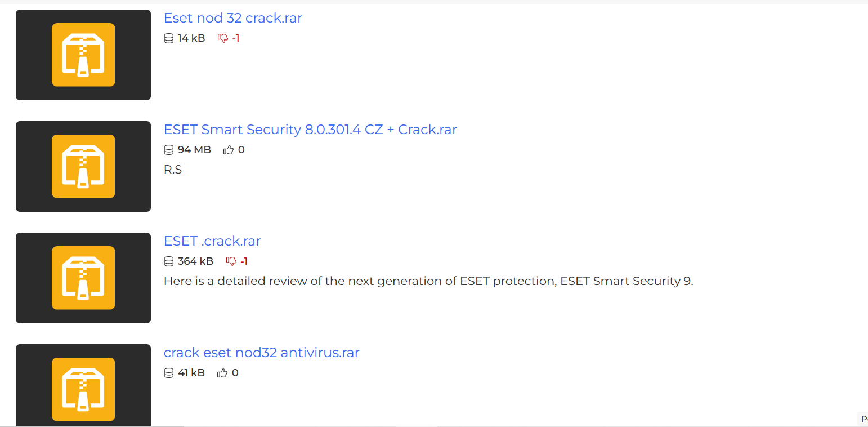Open crack eset nod32 antivirus.rar link
Image resolution: width=868 pixels, height=427 pixels.
pos(261,353)
